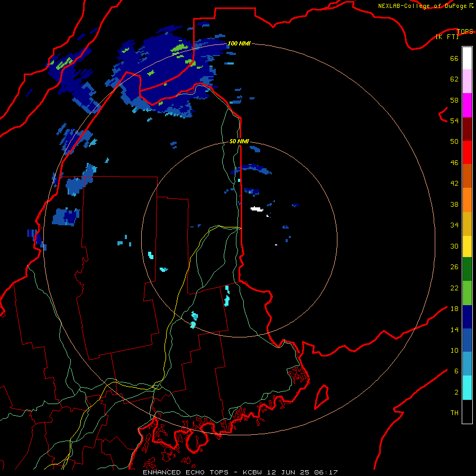Click the light pink swatch in color scale
The width and height of the screenshot is (476, 476).
click(467, 81)
